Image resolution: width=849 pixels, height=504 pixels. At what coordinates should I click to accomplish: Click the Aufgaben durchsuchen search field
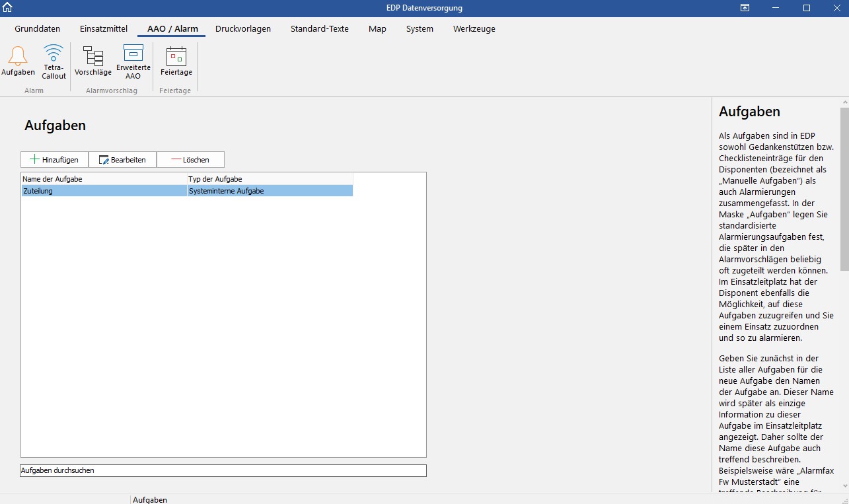coord(223,470)
